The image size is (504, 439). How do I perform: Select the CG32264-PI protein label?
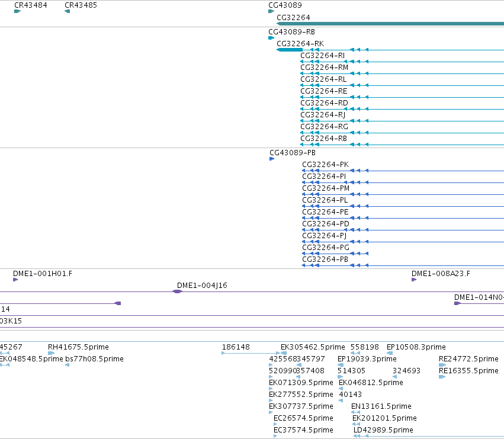[324, 177]
